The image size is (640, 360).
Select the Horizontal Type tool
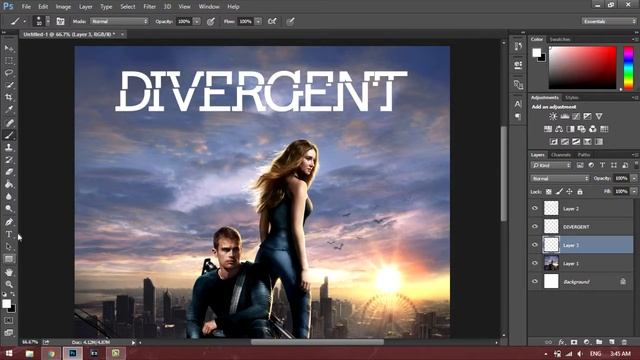[9, 234]
